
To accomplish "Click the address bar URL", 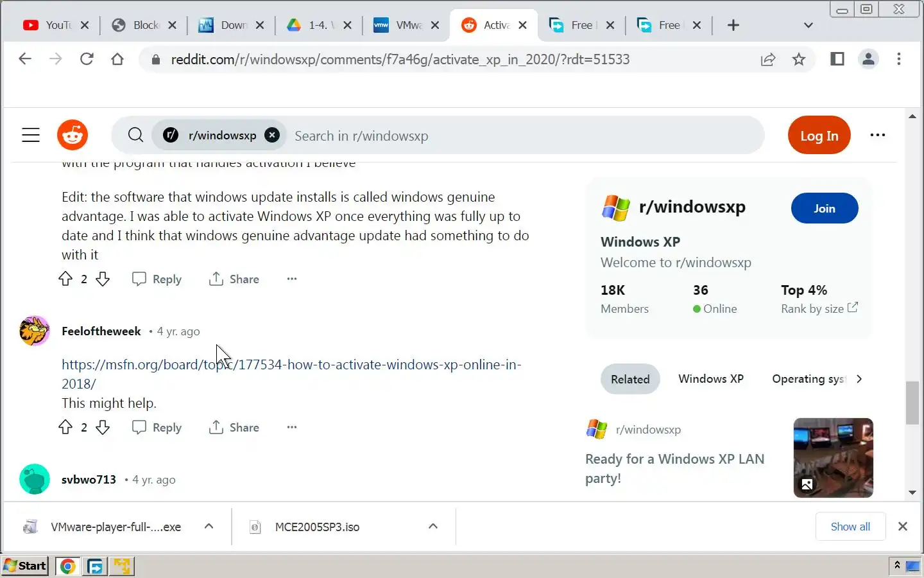I will (400, 60).
